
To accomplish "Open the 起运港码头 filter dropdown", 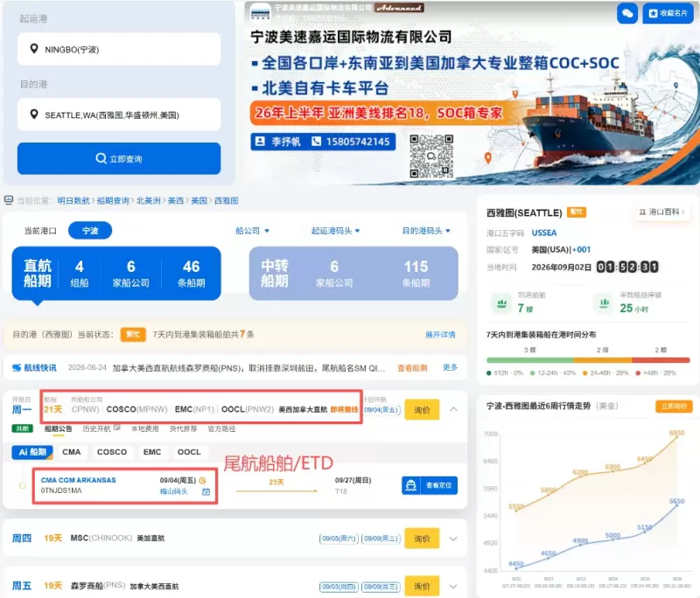I will coord(336,231).
